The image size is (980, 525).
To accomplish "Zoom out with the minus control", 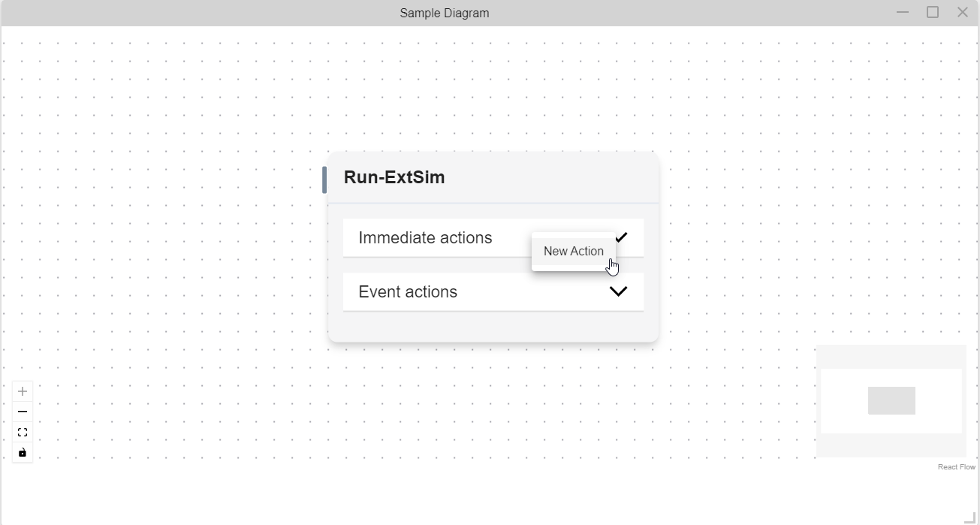I will coord(23,412).
